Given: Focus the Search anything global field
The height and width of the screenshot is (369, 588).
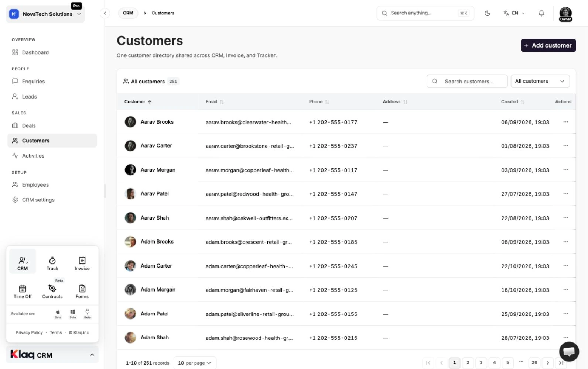Looking at the screenshot, I should (425, 13).
